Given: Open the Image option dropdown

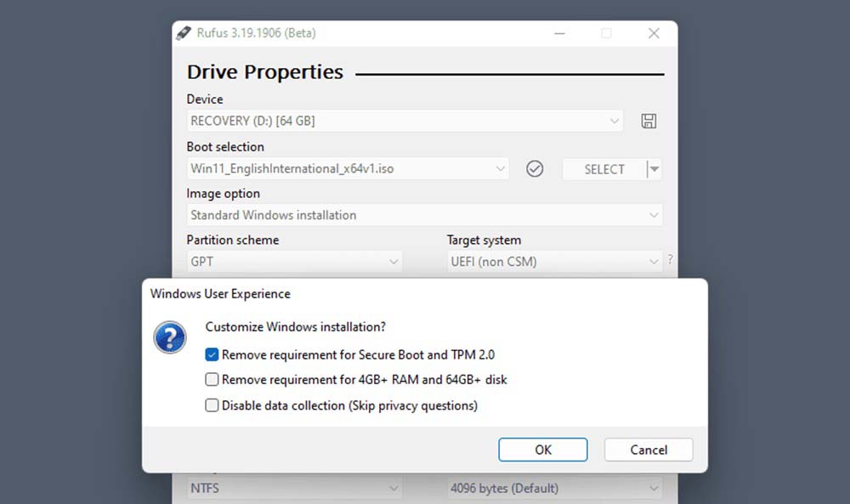Looking at the screenshot, I should (x=424, y=215).
